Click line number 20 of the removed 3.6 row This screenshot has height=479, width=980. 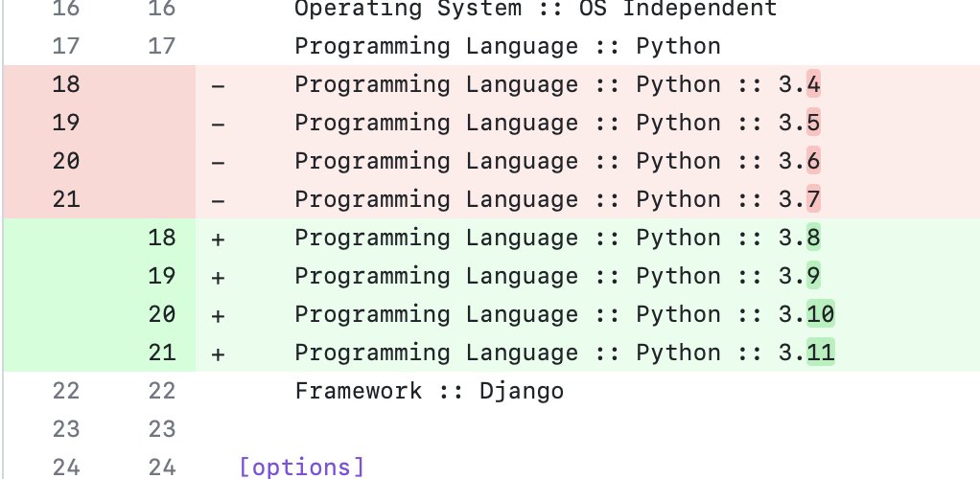pos(66,161)
